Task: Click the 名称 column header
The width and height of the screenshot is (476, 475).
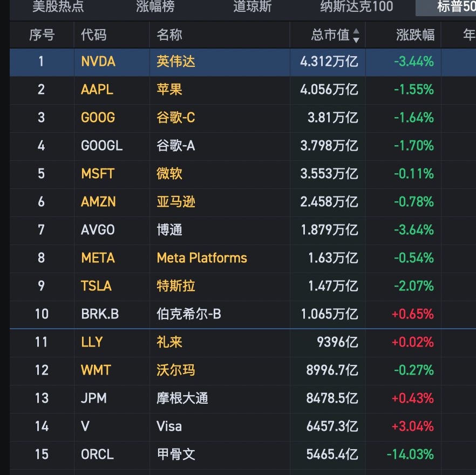Action: [169, 35]
